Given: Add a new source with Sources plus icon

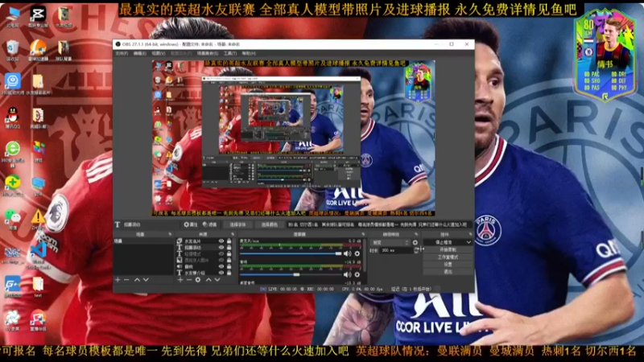Looking at the screenshot, I should [180, 279].
